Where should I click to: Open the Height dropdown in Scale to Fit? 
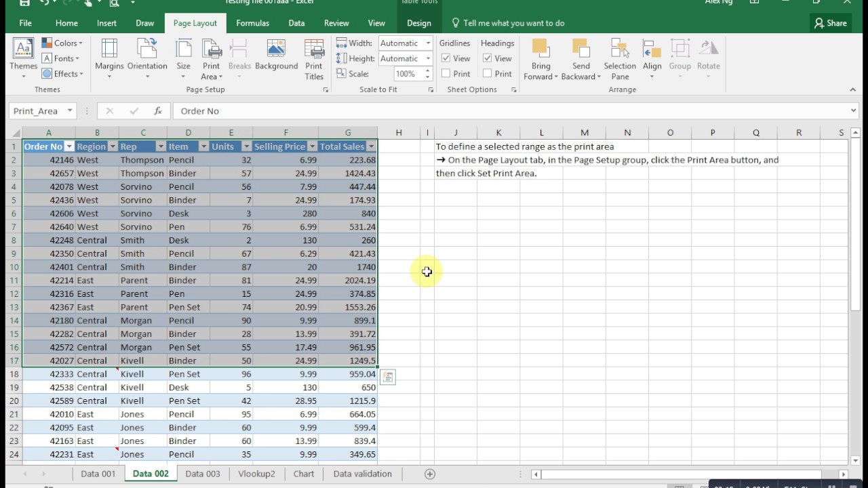428,58
